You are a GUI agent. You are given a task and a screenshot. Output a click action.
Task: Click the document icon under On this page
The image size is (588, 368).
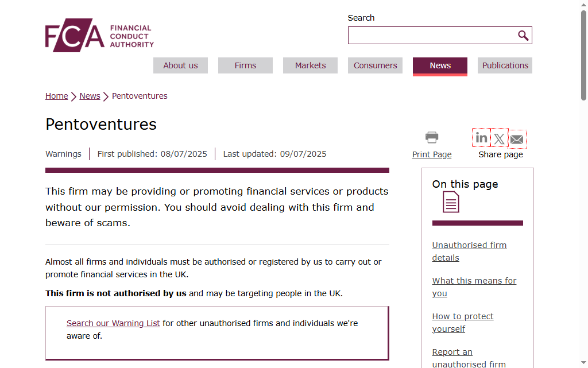pyautogui.click(x=451, y=202)
